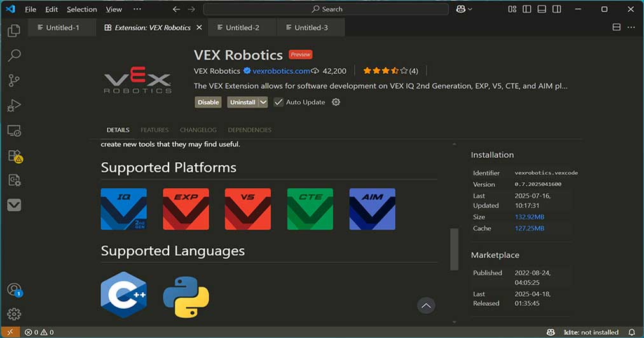Toggle Primary Side Bar visibility

pos(527,9)
